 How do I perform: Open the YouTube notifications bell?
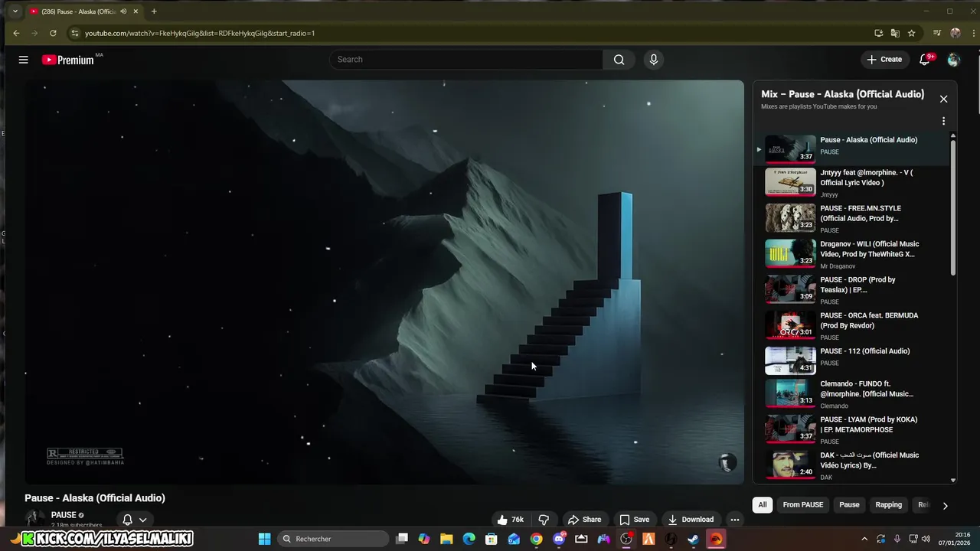[x=925, y=60]
